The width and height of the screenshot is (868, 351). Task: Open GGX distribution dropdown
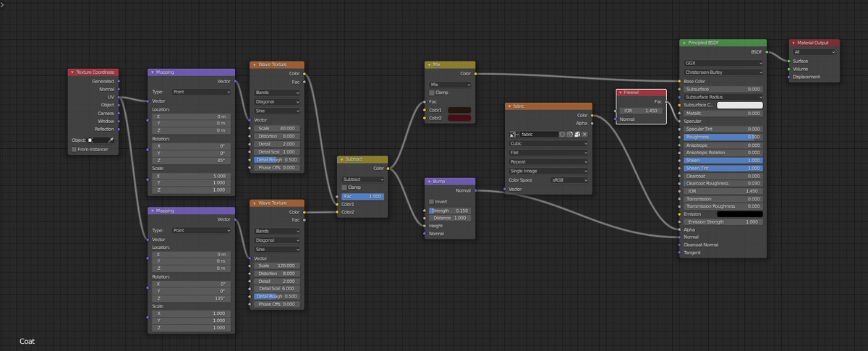[723, 63]
